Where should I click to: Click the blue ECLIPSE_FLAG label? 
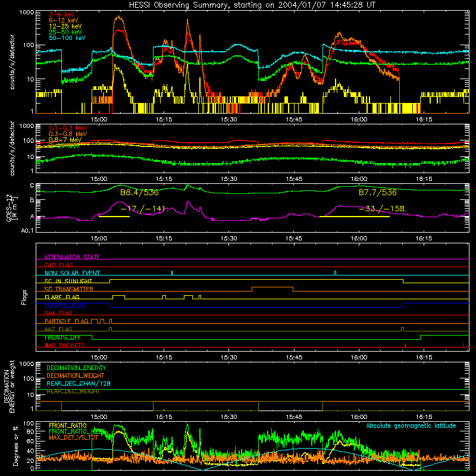[65, 305]
